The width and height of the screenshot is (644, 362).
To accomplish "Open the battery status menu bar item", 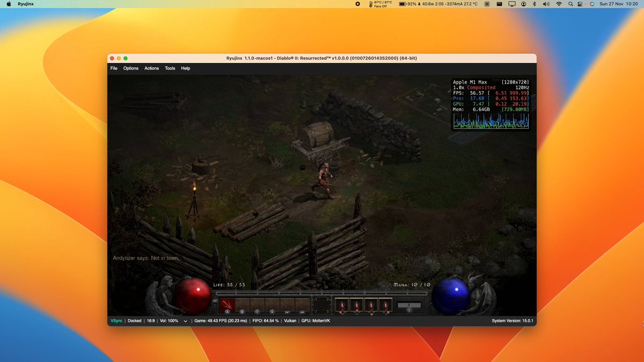I will click(x=438, y=4).
